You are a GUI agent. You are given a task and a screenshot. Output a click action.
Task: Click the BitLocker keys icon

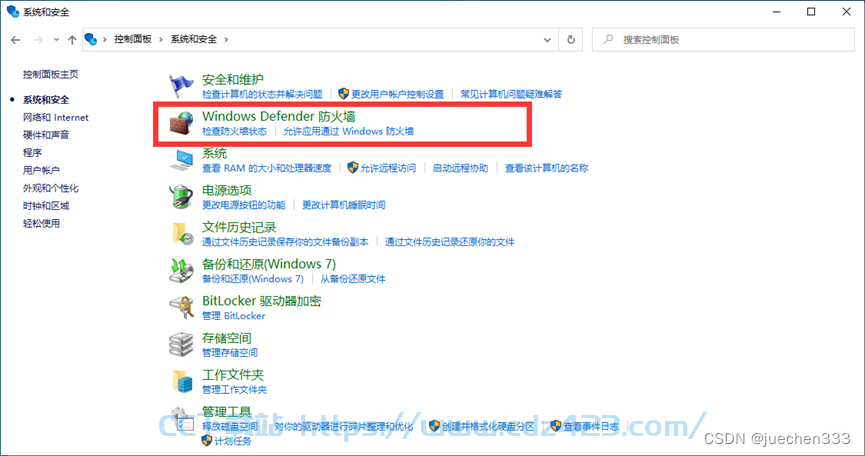181,307
